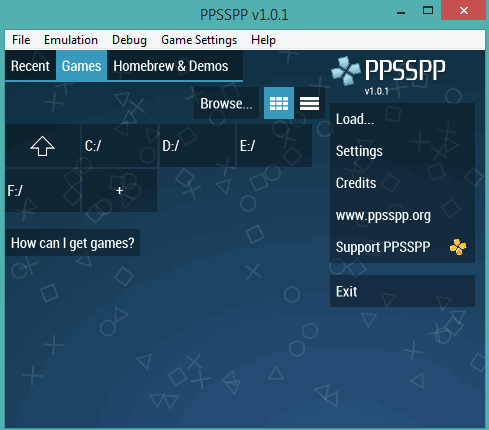This screenshot has width=489, height=430.
Task: Open the F:/ drive
Action: [43, 190]
